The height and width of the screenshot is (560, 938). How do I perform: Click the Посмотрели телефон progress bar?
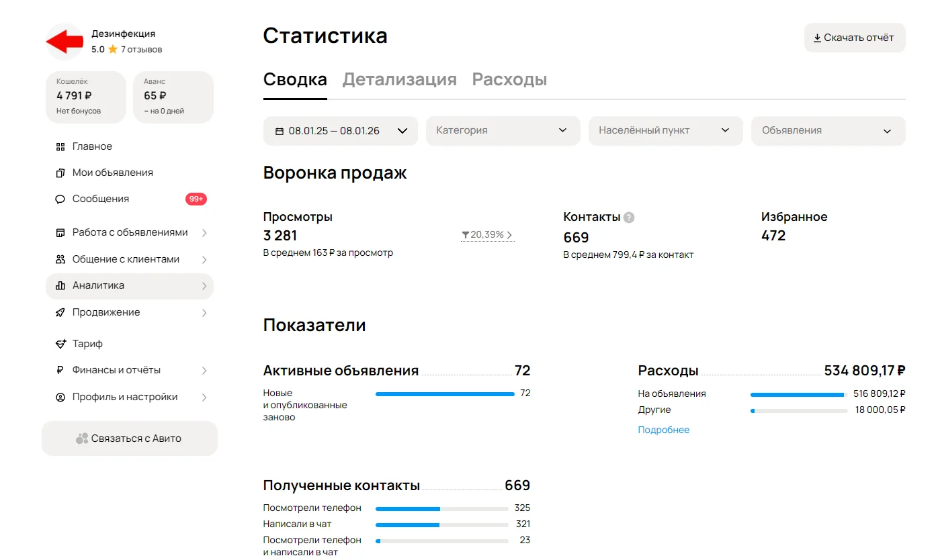click(x=442, y=508)
